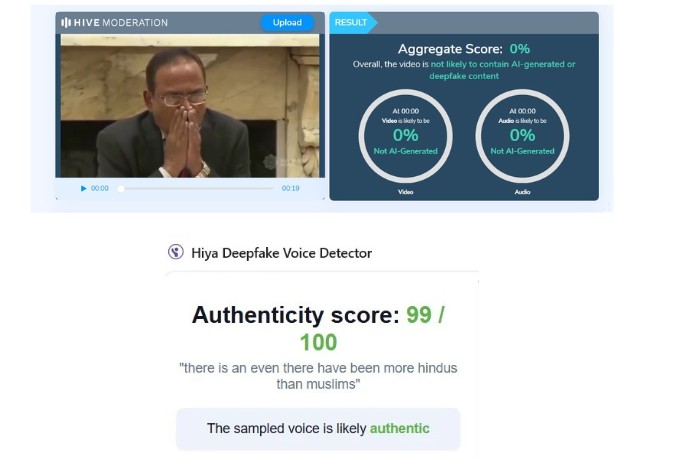688x461 pixels.
Task: Click the 00:00 current time label
Action: [100, 188]
